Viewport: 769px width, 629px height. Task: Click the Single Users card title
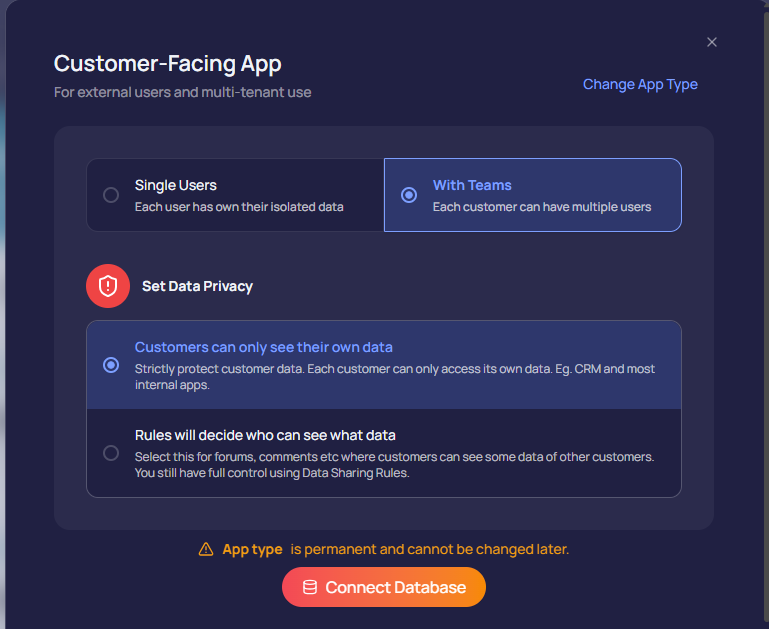(x=176, y=185)
